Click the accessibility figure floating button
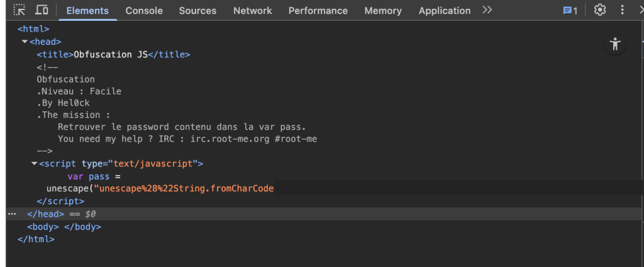 coord(615,44)
